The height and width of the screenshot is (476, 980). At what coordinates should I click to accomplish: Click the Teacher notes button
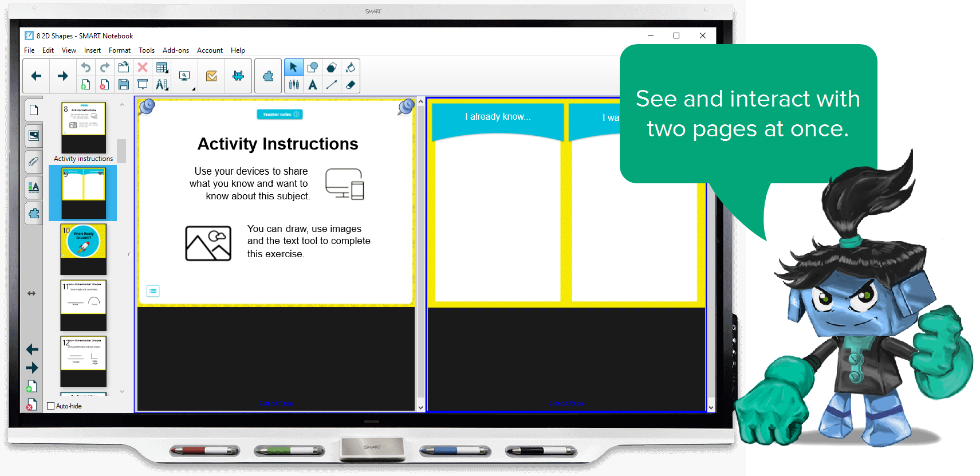(280, 115)
